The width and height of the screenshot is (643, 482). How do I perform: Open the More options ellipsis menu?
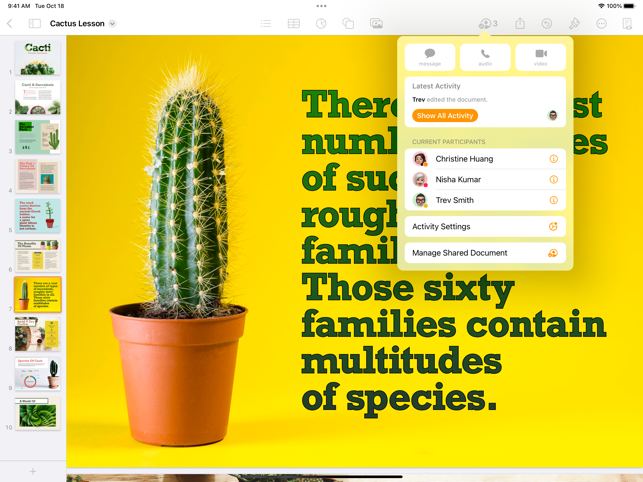pos(601,23)
